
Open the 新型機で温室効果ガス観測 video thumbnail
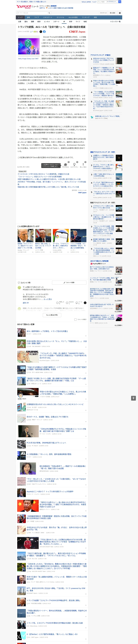click(119, 241)
